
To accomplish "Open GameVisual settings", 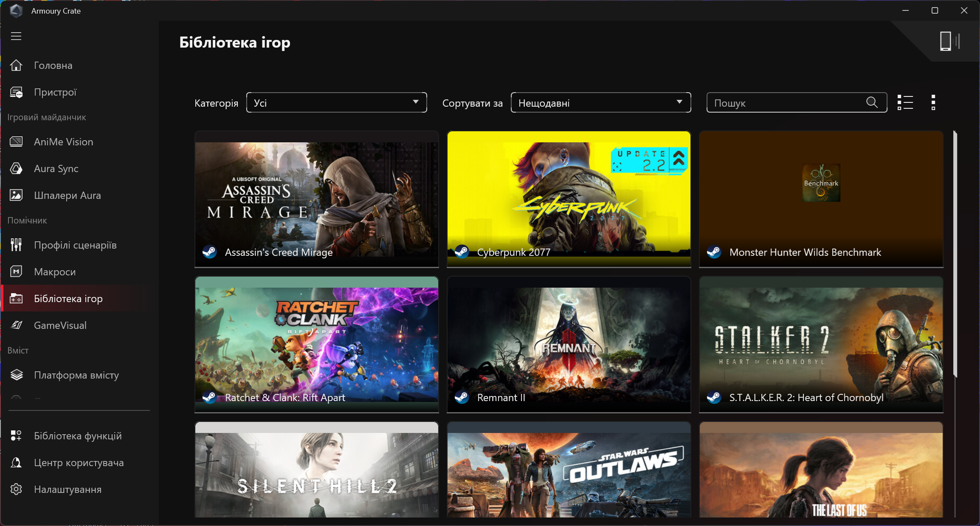I will point(60,325).
